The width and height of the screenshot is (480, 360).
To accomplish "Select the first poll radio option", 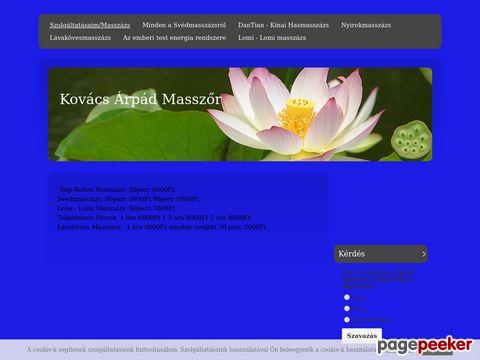I will click(347, 297).
